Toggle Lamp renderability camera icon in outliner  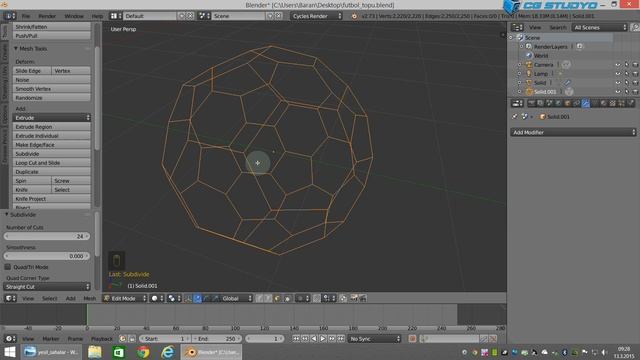pos(635,74)
